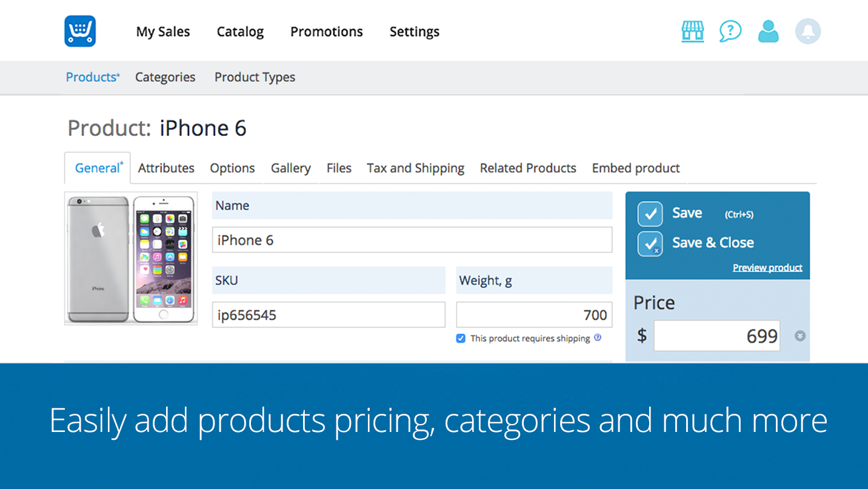Open the Promotions menu
This screenshot has width=868, height=489.
pyautogui.click(x=326, y=32)
